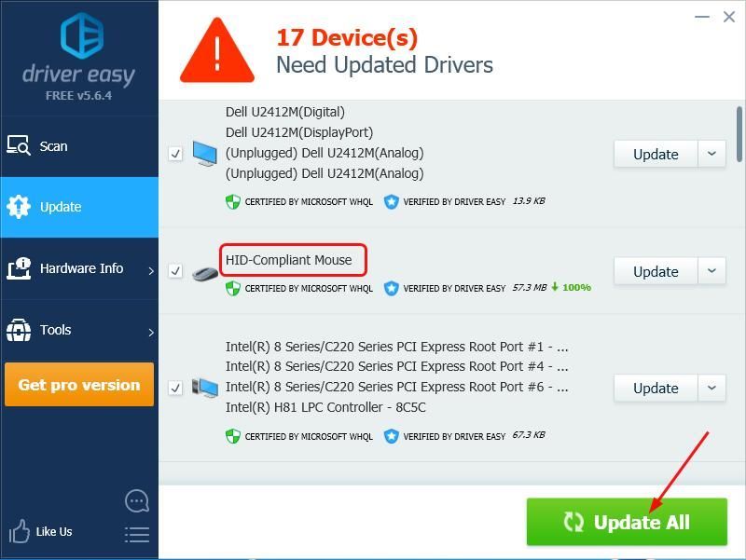Open the feedback chat bubble icon
This screenshot has width=746, height=560.
pos(137,501)
